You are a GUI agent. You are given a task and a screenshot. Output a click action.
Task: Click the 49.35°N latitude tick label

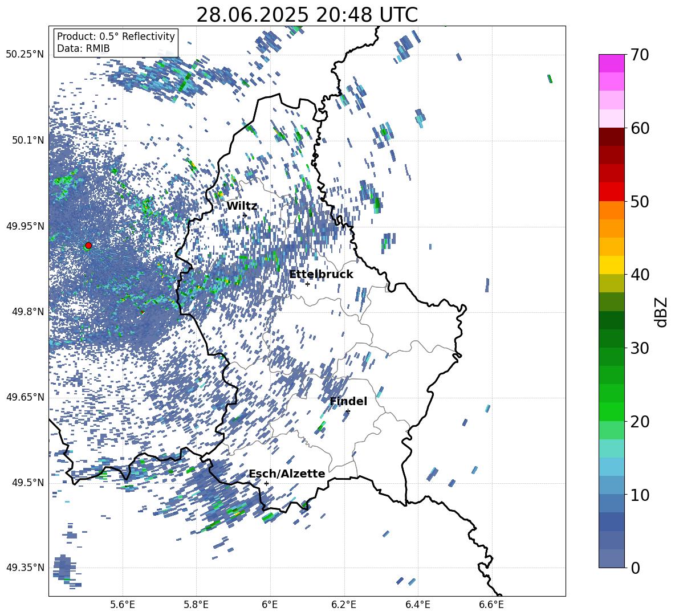tap(25, 568)
